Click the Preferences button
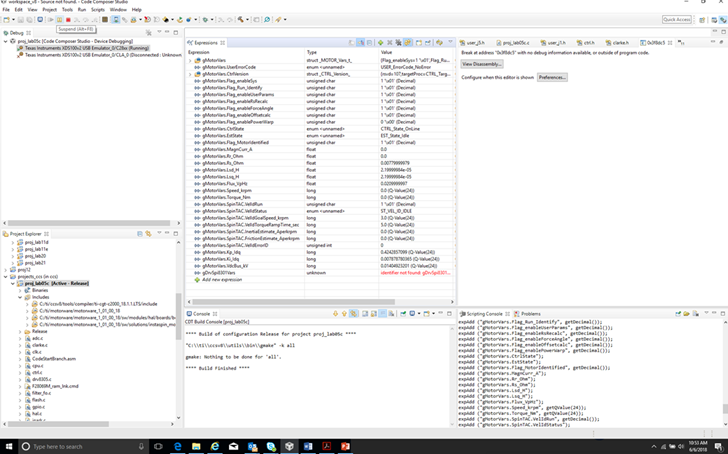Screen dimensions: 728x454 coord(552,77)
